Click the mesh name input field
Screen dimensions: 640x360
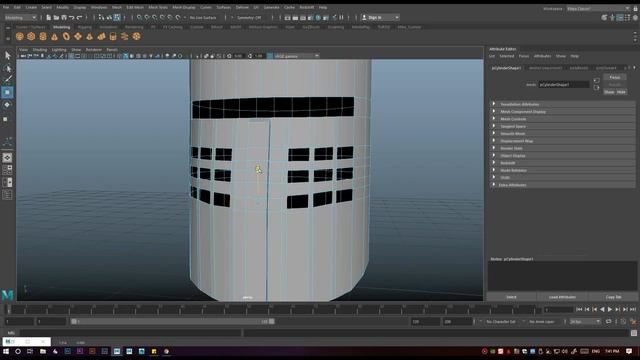[x=564, y=84]
